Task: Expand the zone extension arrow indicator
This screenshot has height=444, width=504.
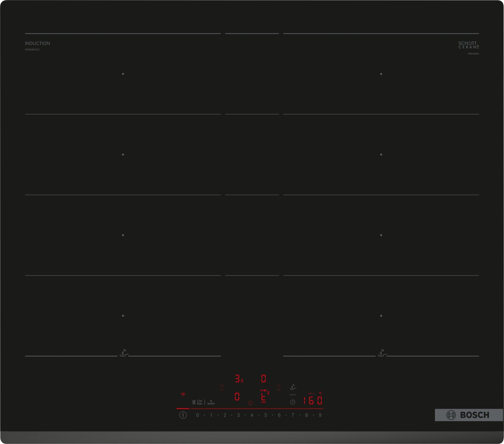Action: [x=264, y=390]
